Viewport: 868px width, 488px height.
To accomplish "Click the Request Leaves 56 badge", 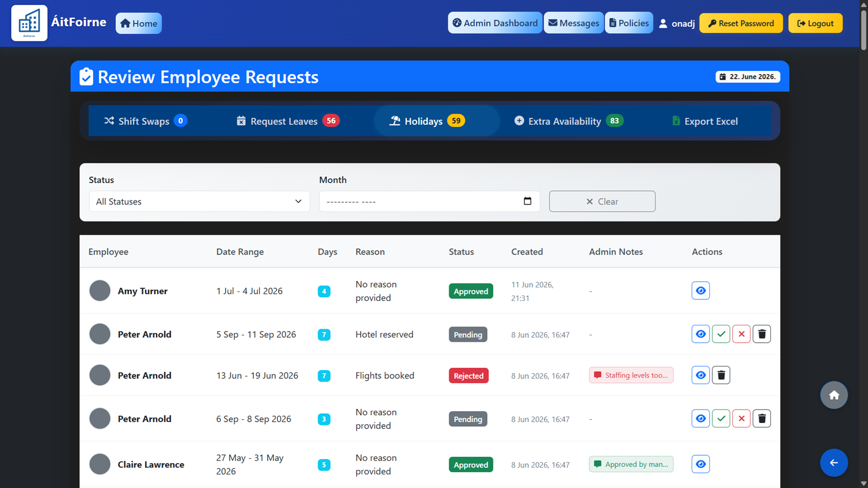I will click(331, 120).
